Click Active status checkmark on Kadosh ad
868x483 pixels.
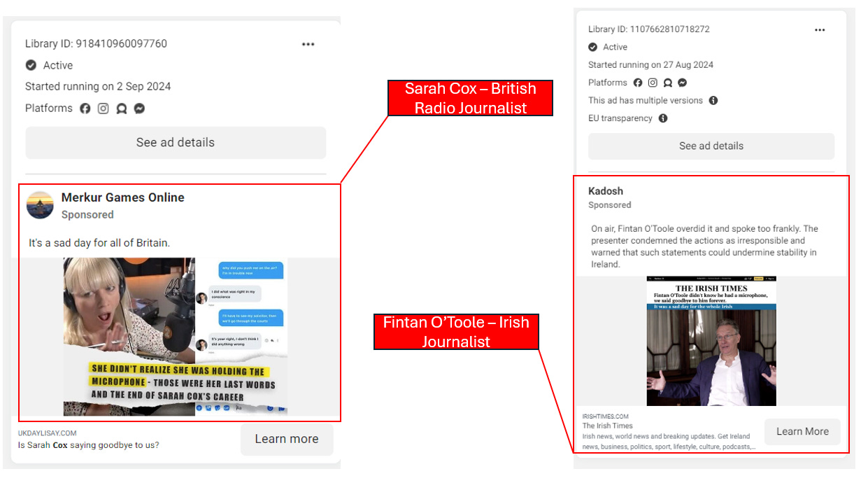click(593, 47)
